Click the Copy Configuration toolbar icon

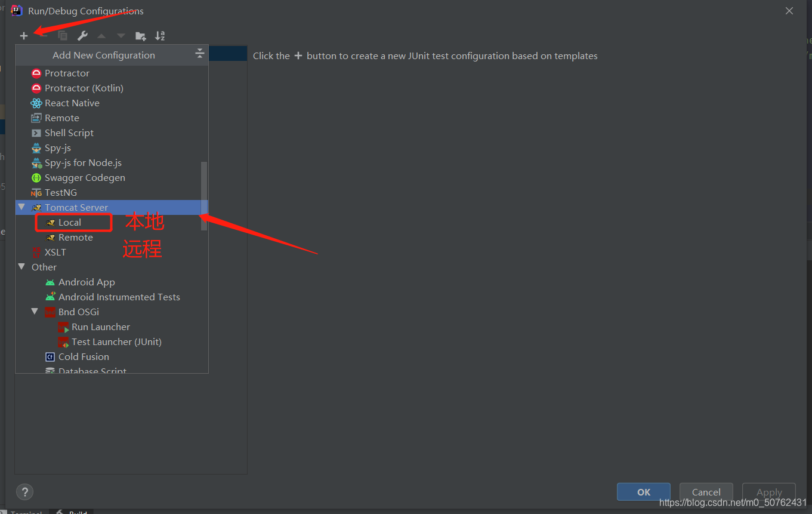pos(63,36)
